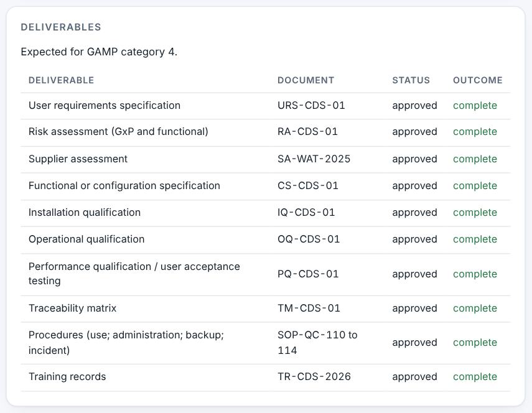The width and height of the screenshot is (532, 413).
Task: Select 'Risk assessment (GxP and functional)' label
Action: pos(118,132)
